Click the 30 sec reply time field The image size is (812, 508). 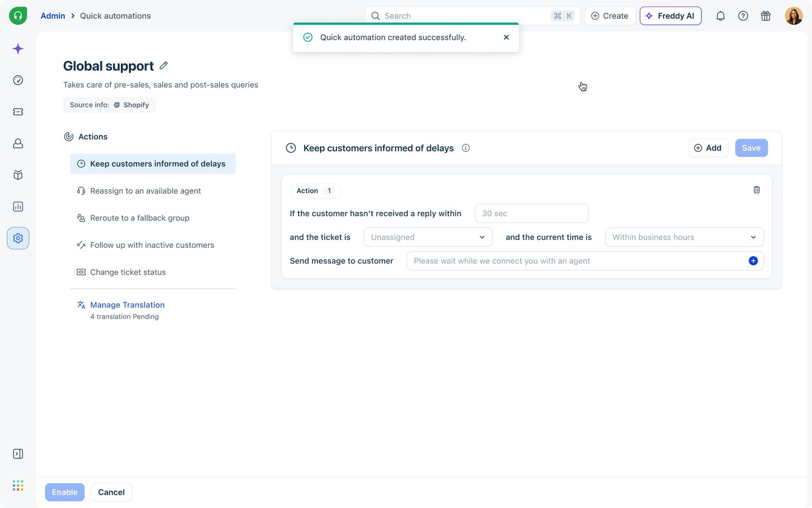531,213
